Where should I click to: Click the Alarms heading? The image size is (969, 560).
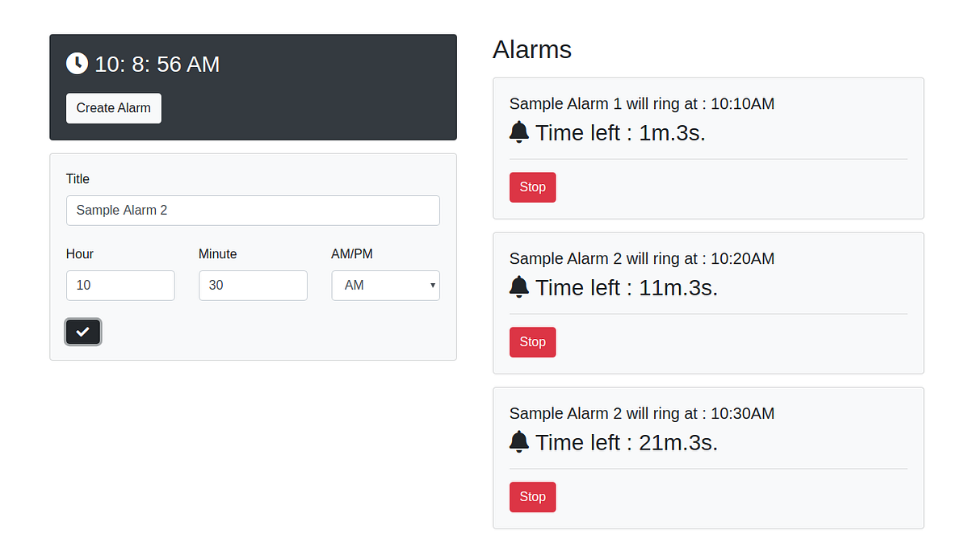(531, 49)
